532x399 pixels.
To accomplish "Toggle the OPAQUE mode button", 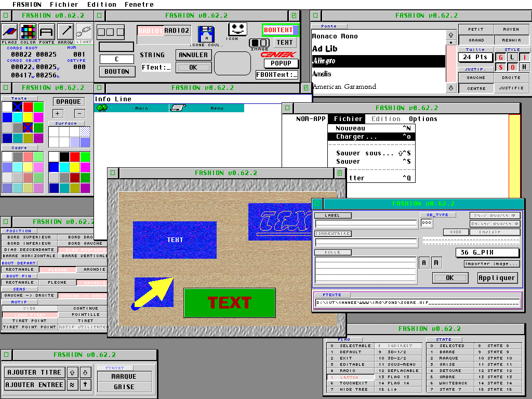I will click(69, 101).
